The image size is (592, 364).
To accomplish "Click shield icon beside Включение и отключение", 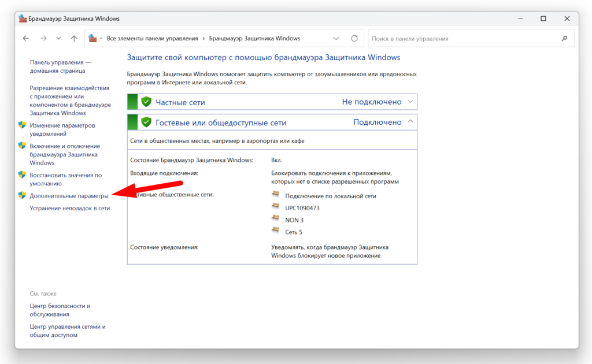I will click(23, 146).
